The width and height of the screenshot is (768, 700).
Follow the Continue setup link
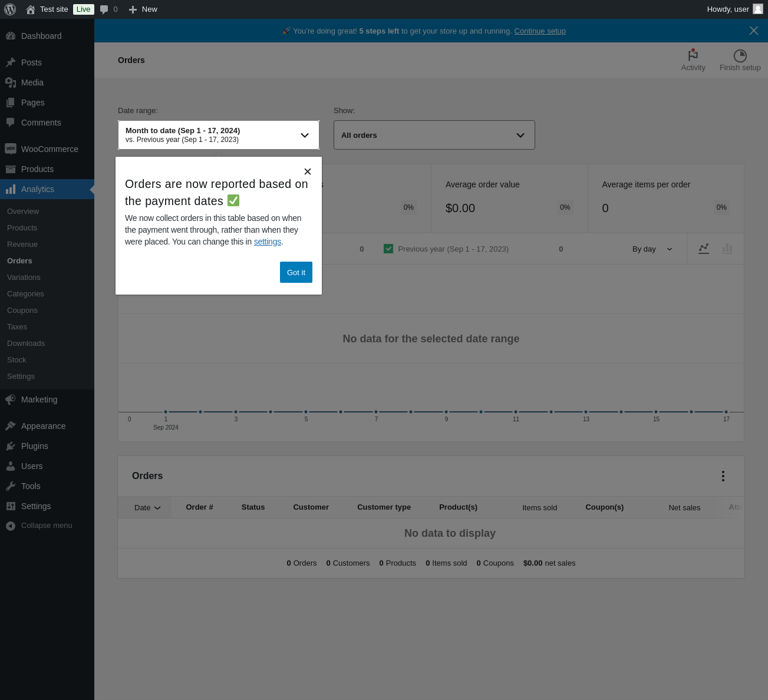pos(539,31)
